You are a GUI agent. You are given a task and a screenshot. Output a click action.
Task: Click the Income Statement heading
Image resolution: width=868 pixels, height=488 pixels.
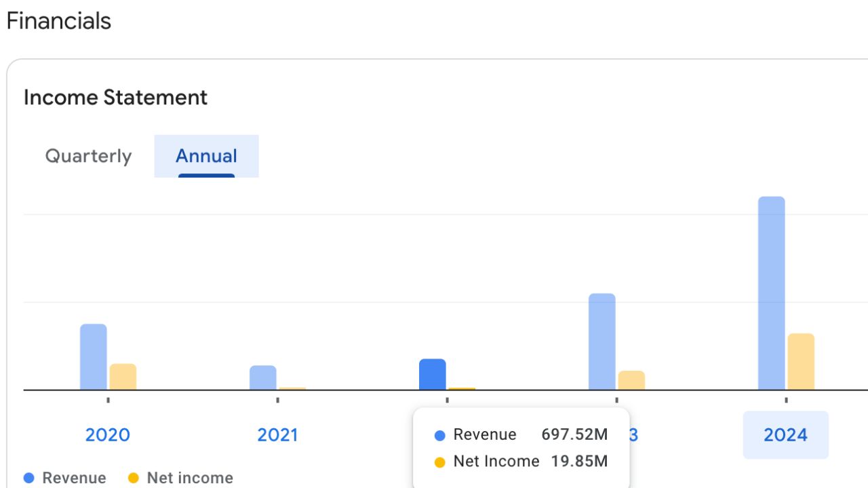(115, 97)
